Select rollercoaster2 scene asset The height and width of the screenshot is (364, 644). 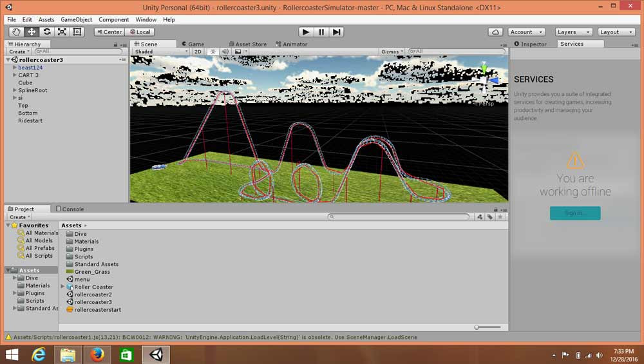coord(89,294)
